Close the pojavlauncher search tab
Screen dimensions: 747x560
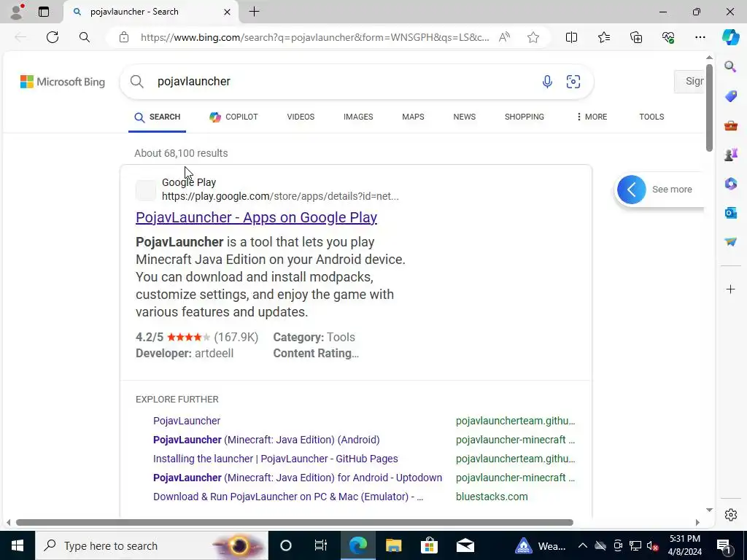(x=228, y=12)
